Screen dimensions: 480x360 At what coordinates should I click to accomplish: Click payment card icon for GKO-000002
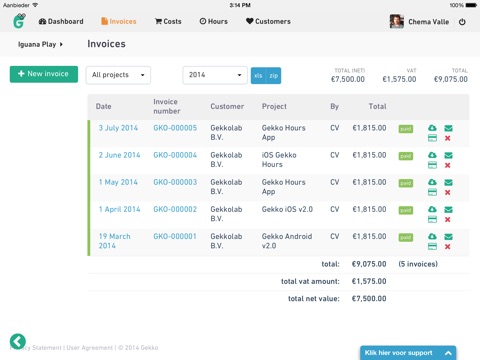click(432, 219)
